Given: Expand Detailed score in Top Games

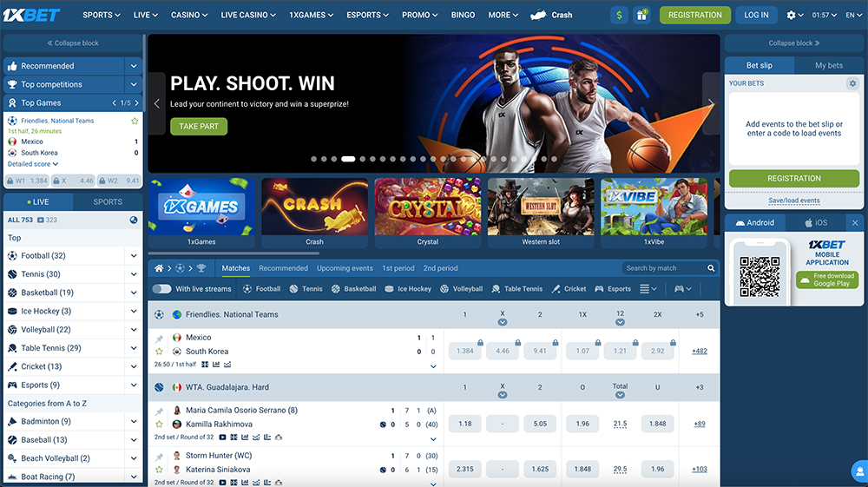Looking at the screenshot, I should [x=33, y=164].
